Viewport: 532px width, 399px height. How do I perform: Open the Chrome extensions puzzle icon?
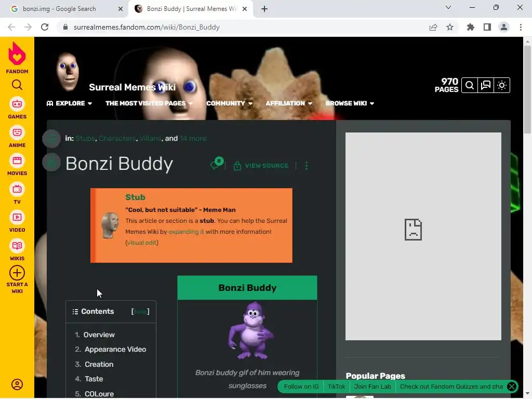(x=471, y=27)
